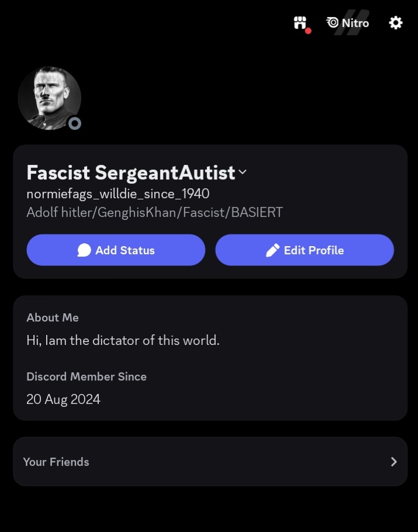Open the Shop icon in top bar
Image resolution: width=418 pixels, height=532 pixels.
pos(300,23)
